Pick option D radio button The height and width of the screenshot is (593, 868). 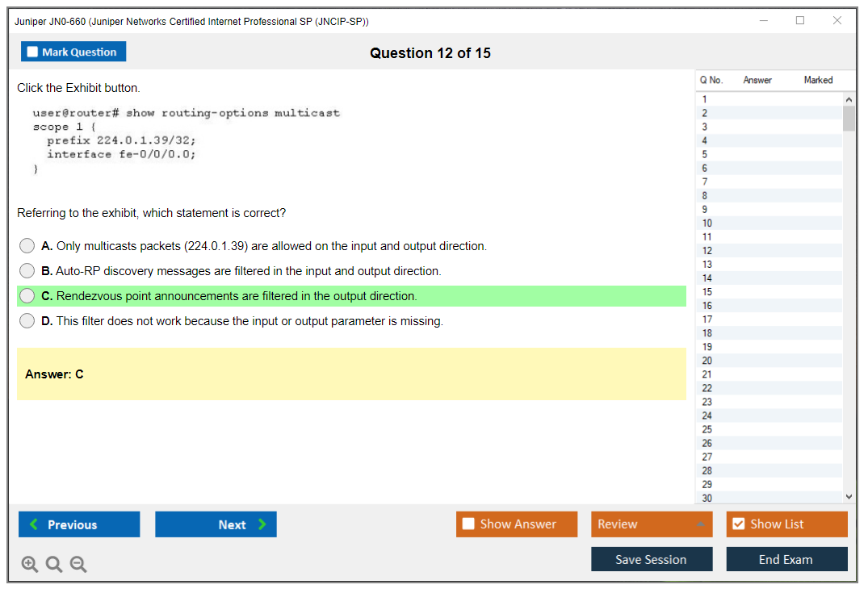pos(27,321)
